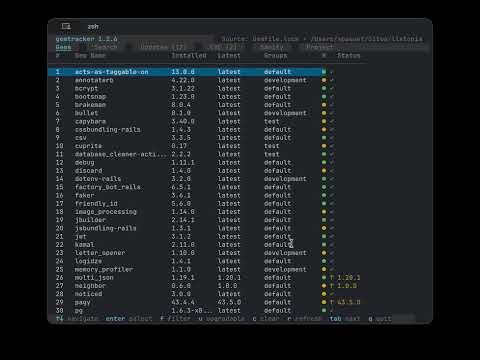The image size is (480, 360).
Task: Switch to the CVE tab
Action: click(x=223, y=47)
